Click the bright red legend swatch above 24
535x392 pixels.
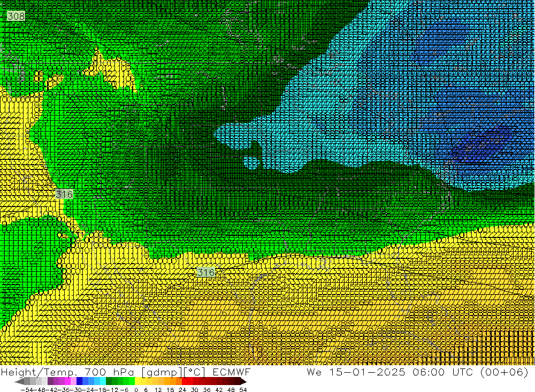tap(185, 381)
